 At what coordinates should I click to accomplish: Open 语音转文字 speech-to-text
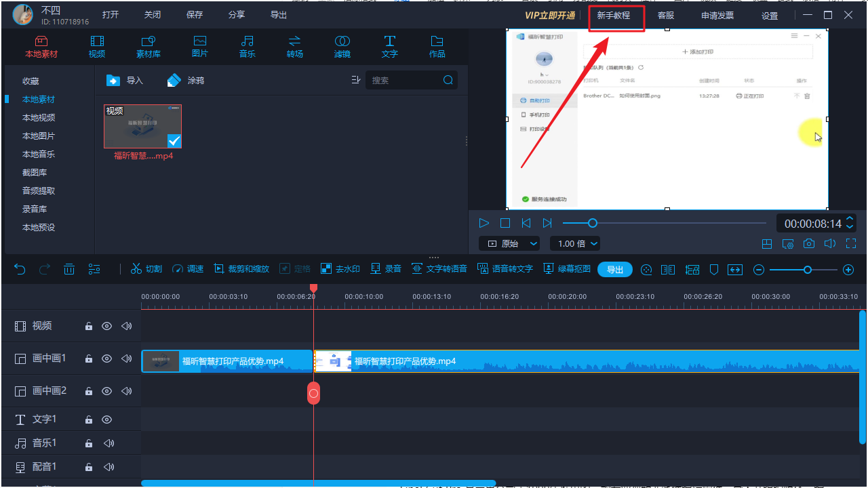click(505, 269)
